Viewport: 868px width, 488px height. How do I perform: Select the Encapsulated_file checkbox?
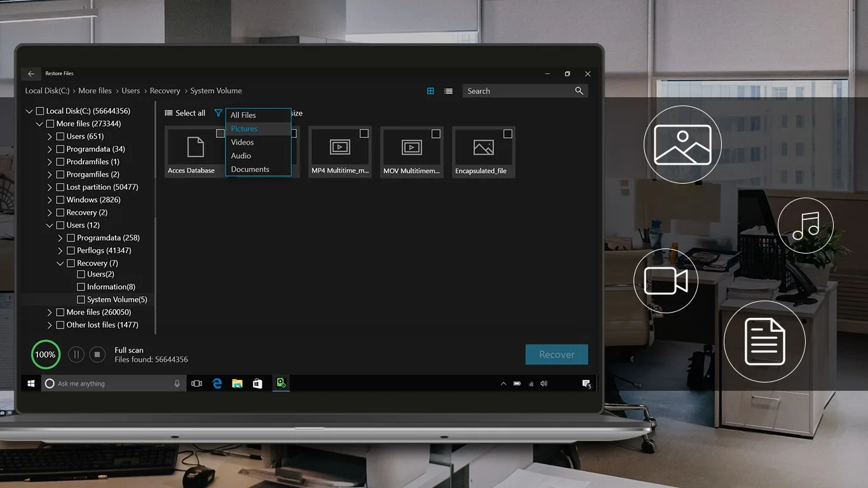coord(508,134)
